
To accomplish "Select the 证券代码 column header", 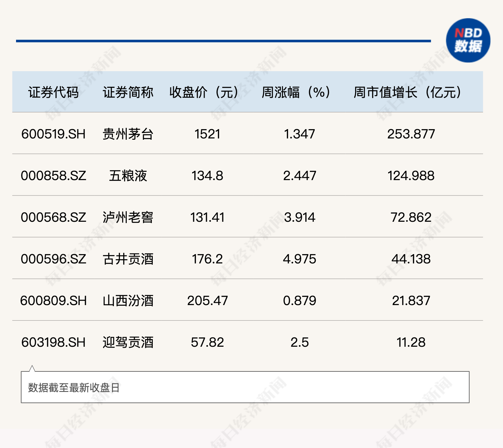I will click(53, 92).
